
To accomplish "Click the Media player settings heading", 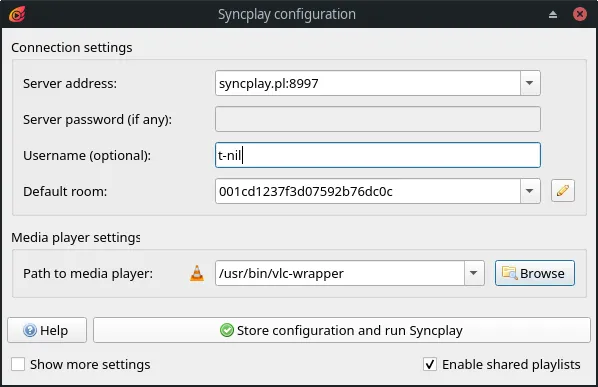I will tap(76, 238).
